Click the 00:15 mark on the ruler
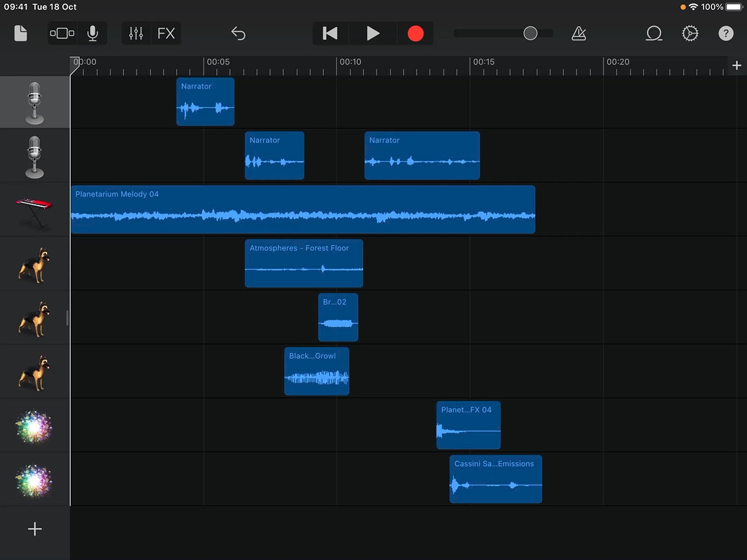The image size is (747, 560). 484,62
